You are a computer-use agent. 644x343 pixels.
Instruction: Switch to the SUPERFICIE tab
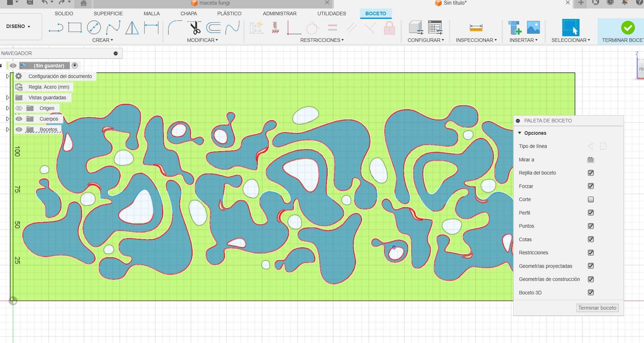[108, 13]
